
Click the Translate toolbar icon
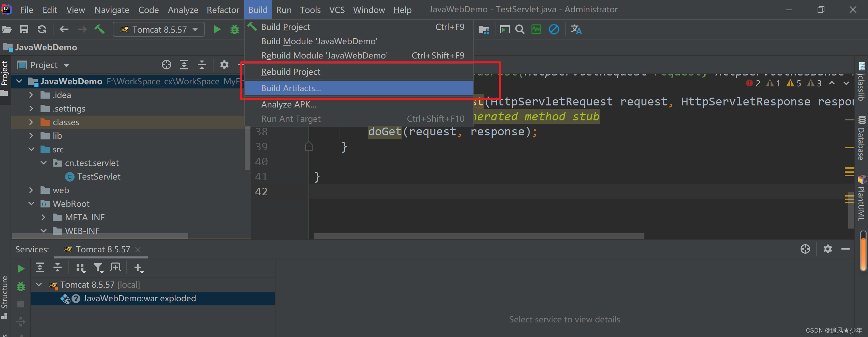click(576, 30)
